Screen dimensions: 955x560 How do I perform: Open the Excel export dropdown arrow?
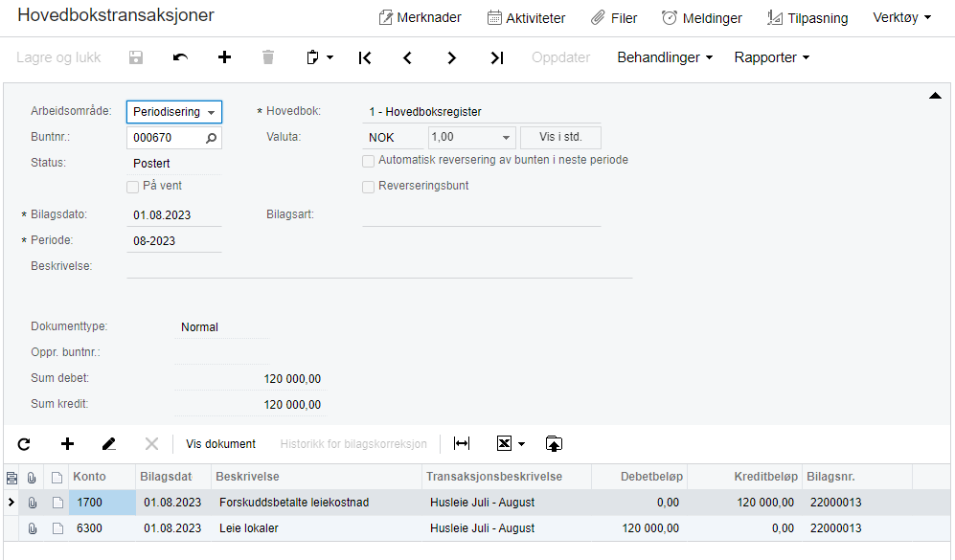tap(521, 444)
